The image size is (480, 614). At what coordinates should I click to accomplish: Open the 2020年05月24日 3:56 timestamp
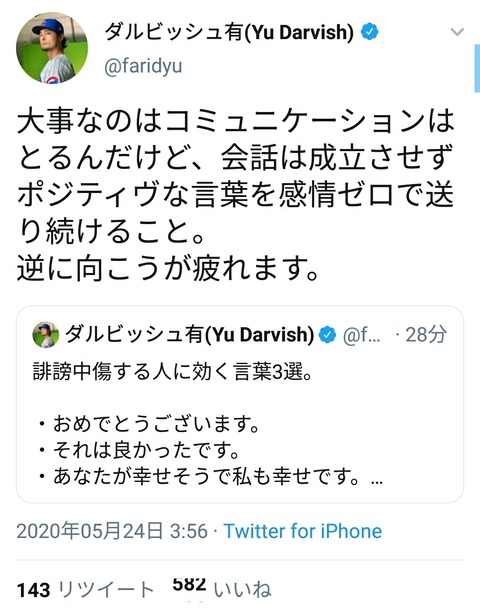pyautogui.click(x=112, y=531)
